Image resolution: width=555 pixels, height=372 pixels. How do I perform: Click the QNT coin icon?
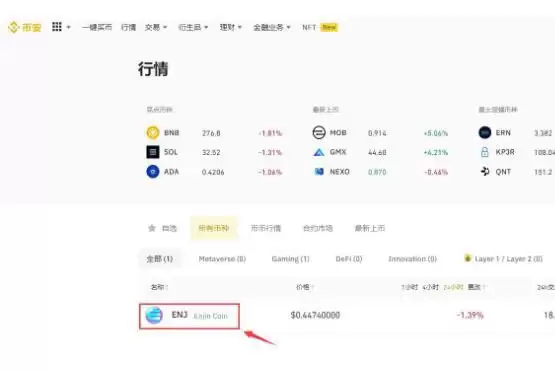(x=485, y=172)
